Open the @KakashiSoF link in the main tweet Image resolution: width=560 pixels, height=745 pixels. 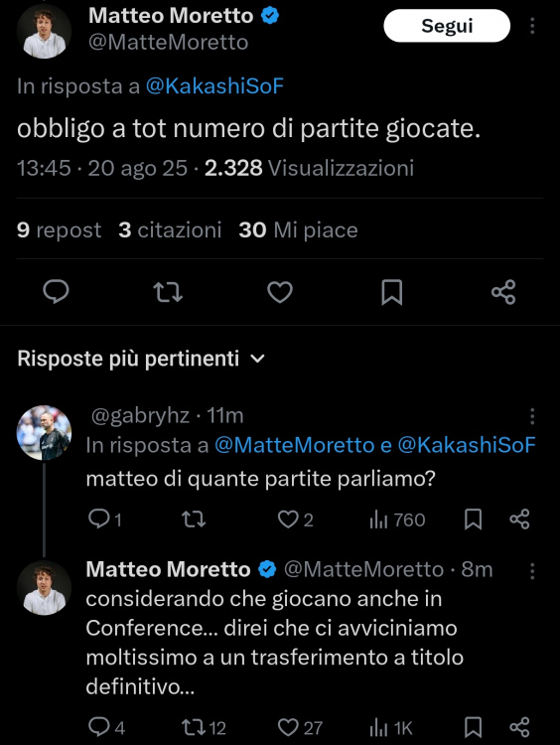(214, 86)
